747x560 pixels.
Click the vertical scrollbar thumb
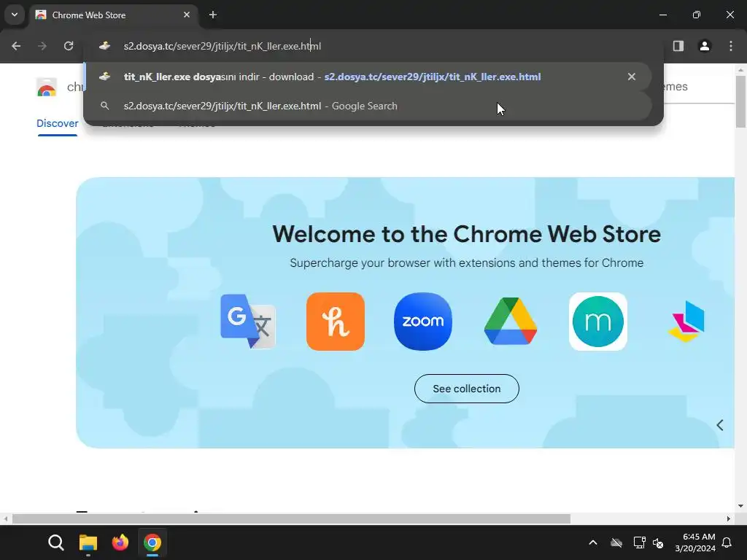pyautogui.click(x=740, y=101)
